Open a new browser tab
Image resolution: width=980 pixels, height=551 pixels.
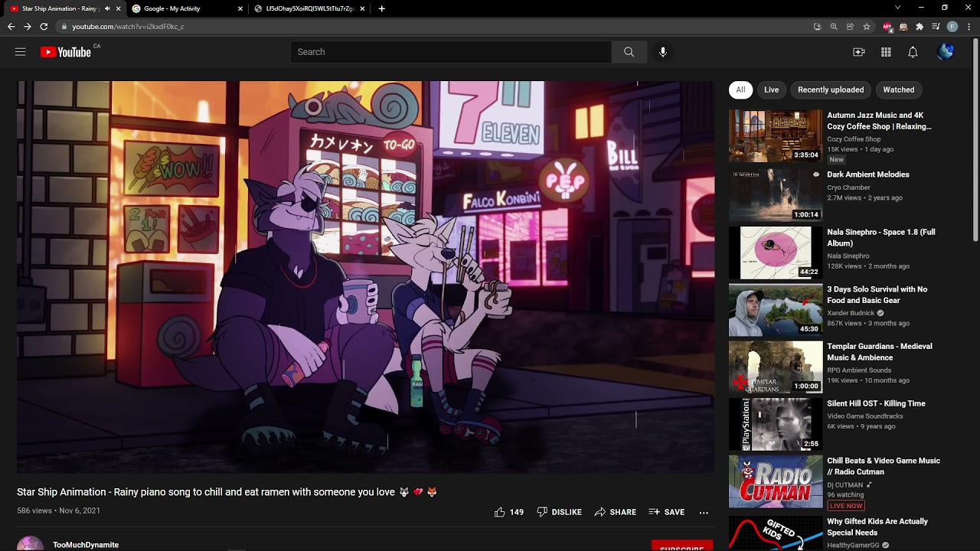[x=381, y=8]
